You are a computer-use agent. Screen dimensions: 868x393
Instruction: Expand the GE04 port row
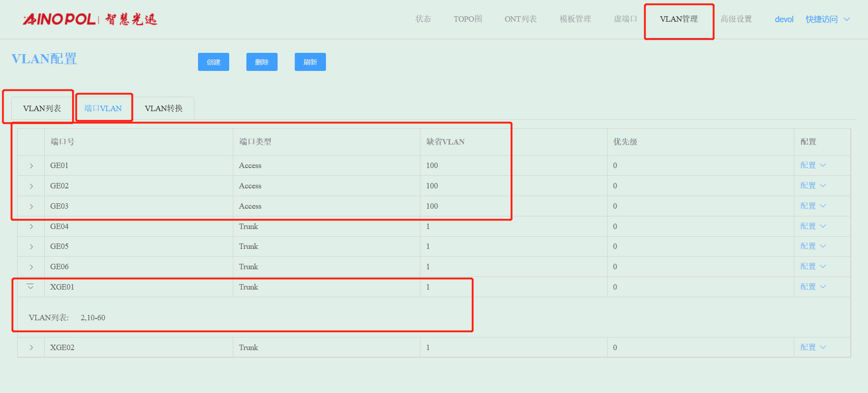point(31,226)
